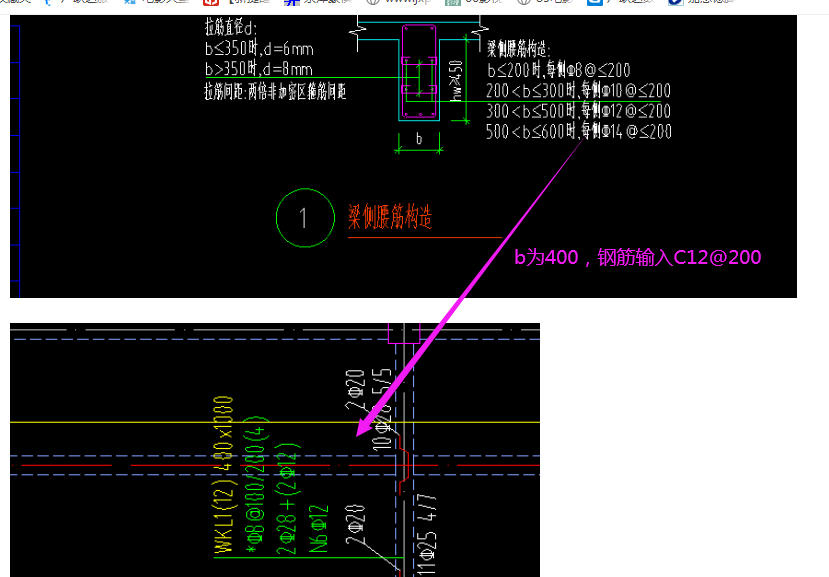
Task: Click the circled number 1 detail marker
Action: pyautogui.click(x=305, y=217)
